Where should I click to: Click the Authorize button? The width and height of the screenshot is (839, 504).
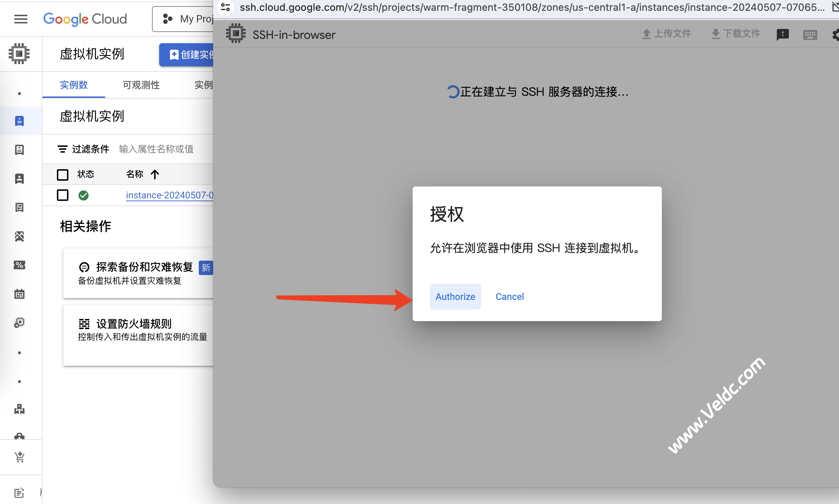click(x=455, y=297)
